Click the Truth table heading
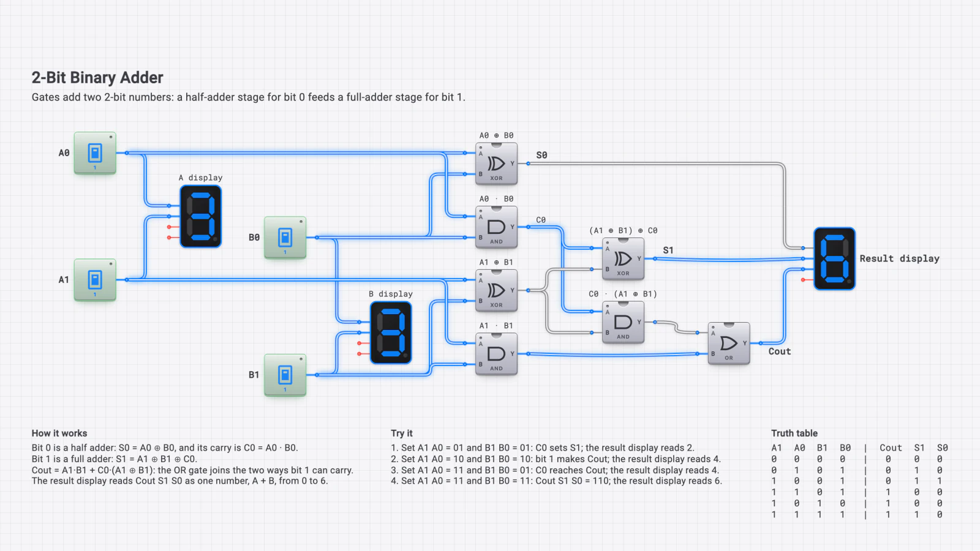980x551 pixels. pyautogui.click(x=794, y=433)
